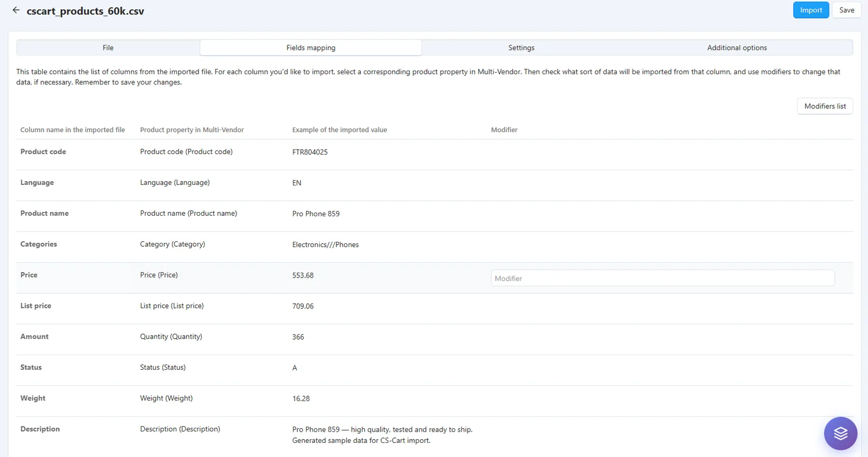
Task: Open Product name (Product name) property selector
Action: pos(188,214)
